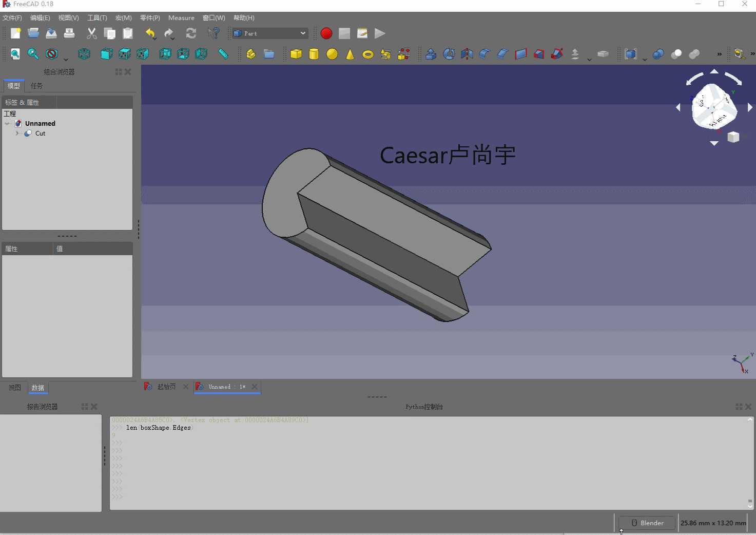
Task: Click the Blender navigation style button
Action: tap(647, 523)
